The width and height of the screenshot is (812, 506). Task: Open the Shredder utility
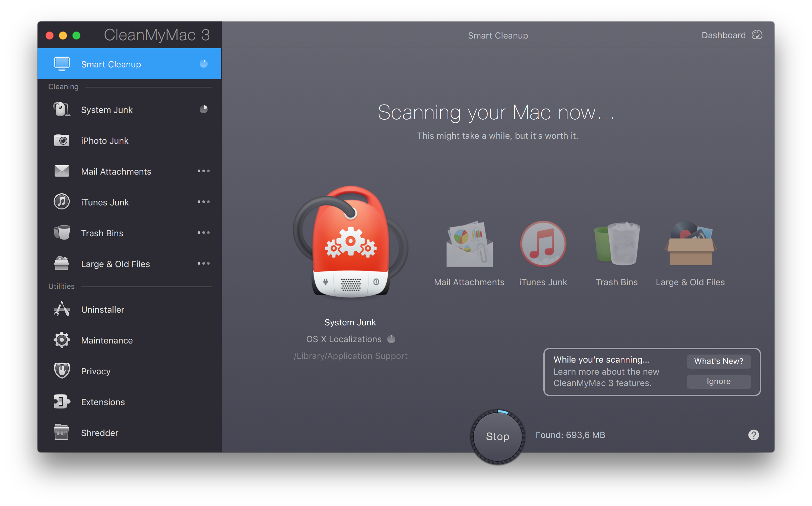pos(99,433)
